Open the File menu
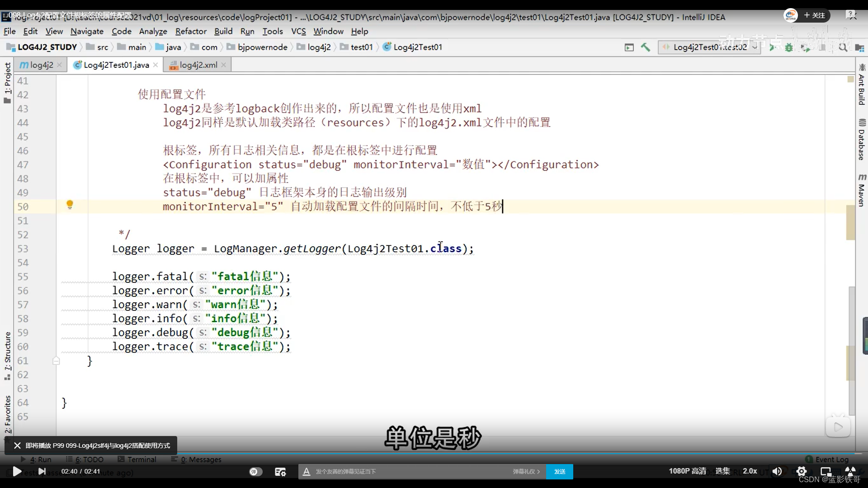This screenshot has width=868, height=488. coord(9,31)
